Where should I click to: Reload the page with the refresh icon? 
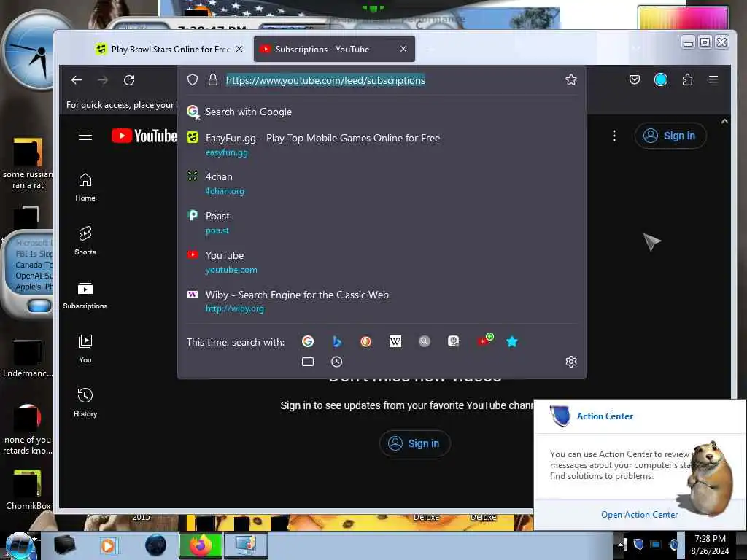[129, 80]
